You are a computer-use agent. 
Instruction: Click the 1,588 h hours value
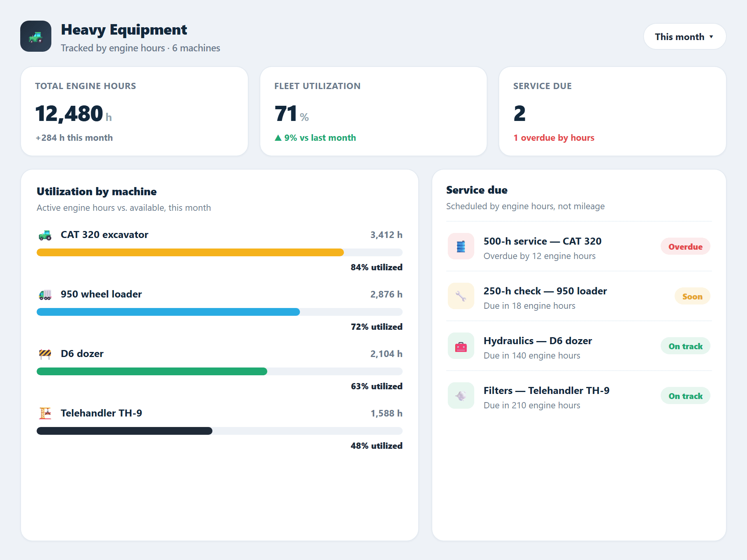click(x=386, y=413)
